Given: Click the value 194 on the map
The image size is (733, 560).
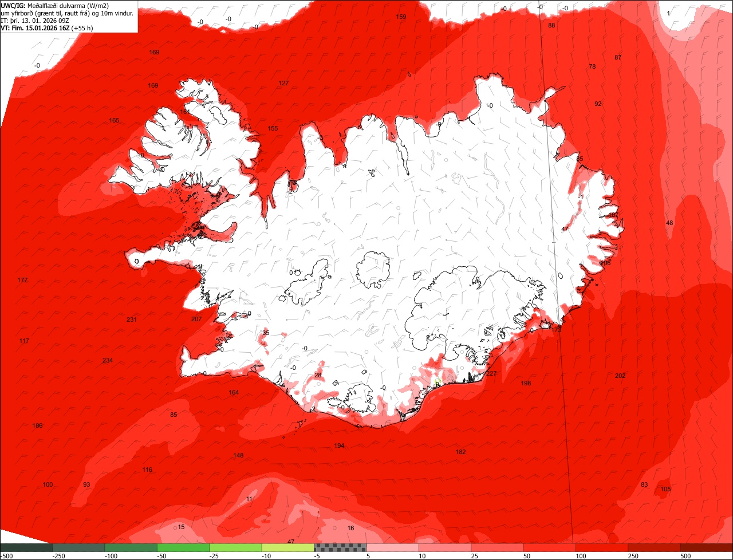Looking at the screenshot, I should pos(339,445).
